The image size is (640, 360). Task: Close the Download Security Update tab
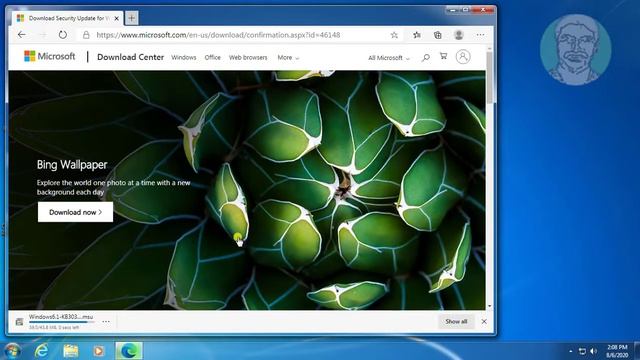point(116,18)
